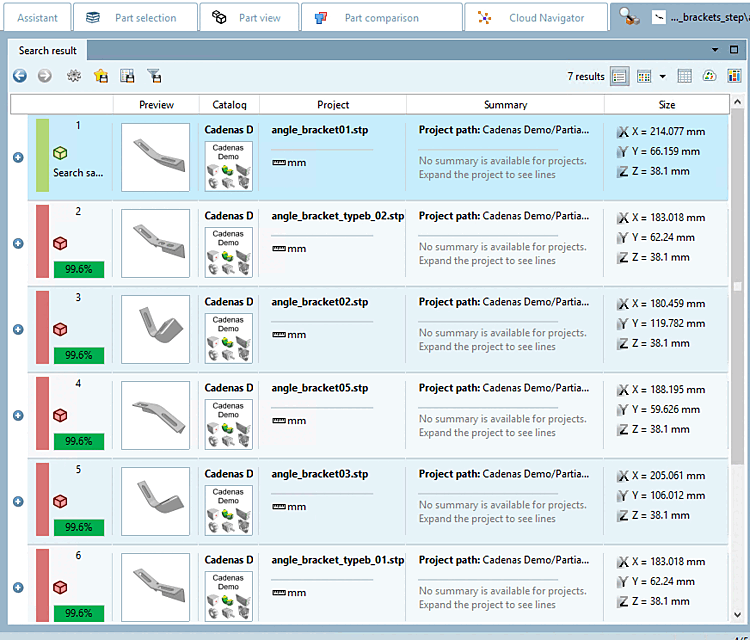
Task: Open search settings gear icon
Action: point(74,76)
